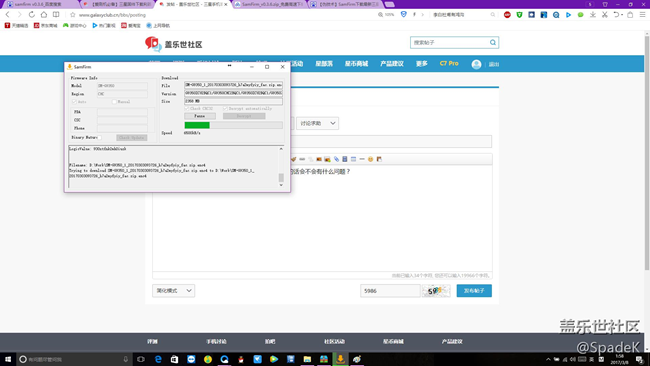Click the user avatar in the blue nav bar
The height and width of the screenshot is (366, 650).
tap(476, 64)
